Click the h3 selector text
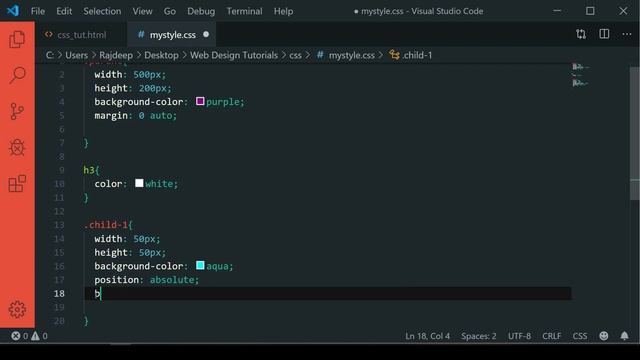640x360 pixels. point(89,170)
